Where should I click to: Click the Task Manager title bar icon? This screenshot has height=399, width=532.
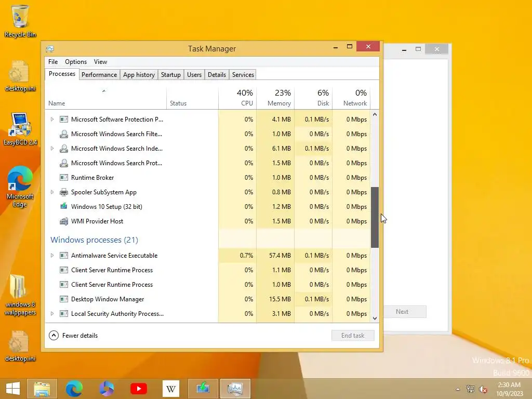click(x=50, y=49)
